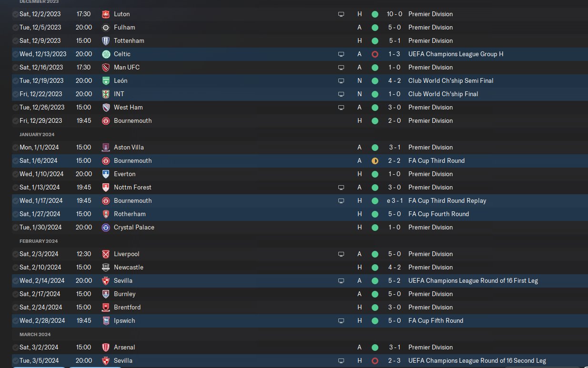Click the yellow draw indicator for Bournemouth FA Cup tie
Image resolution: width=588 pixels, height=368 pixels.
click(x=375, y=161)
